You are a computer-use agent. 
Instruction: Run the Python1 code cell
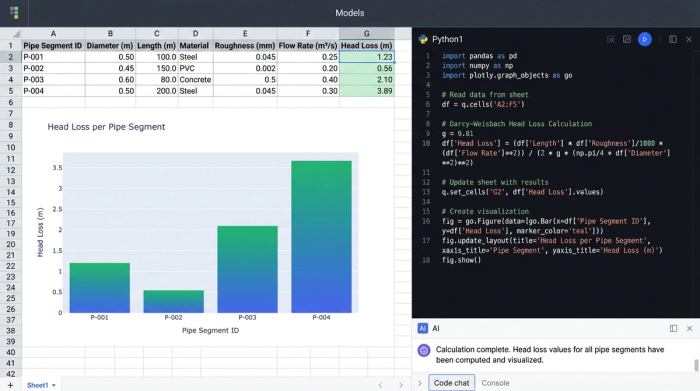tap(645, 39)
